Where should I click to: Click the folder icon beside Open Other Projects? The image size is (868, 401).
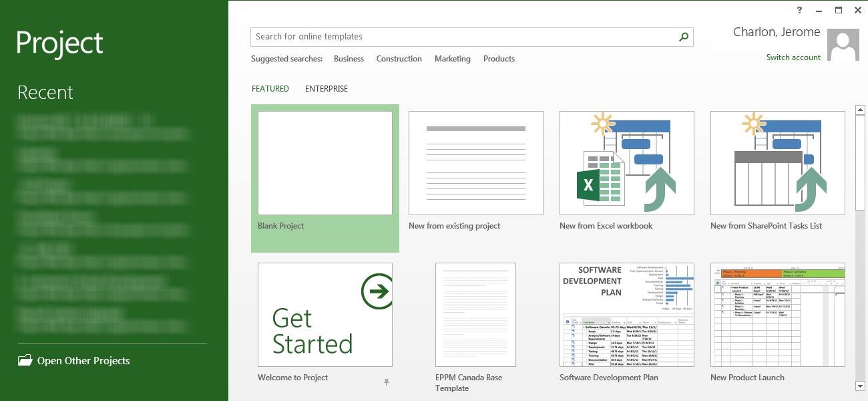coord(25,360)
